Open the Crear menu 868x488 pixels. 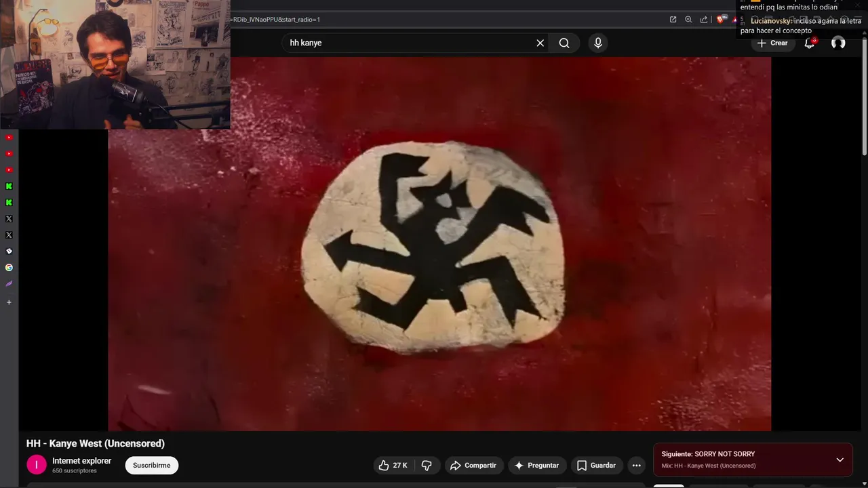coord(772,43)
